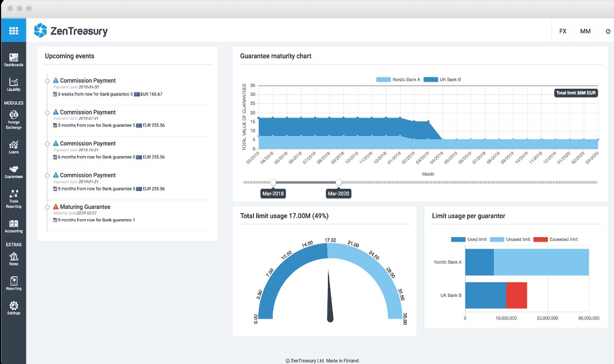Select the Loans sidebar icon
The image size is (614, 364).
click(14, 145)
